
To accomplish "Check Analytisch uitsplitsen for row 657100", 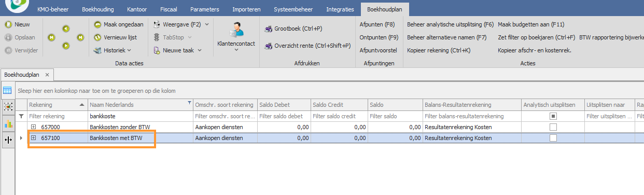I will (x=553, y=138).
